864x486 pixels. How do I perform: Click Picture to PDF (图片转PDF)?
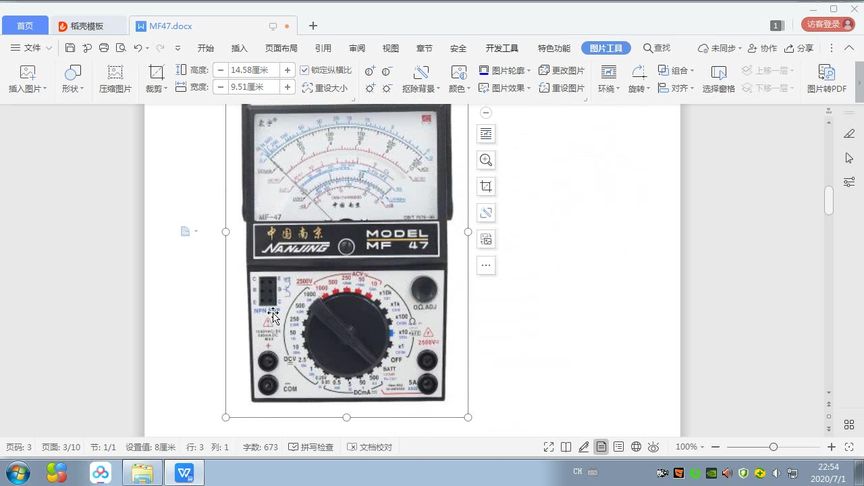(x=827, y=78)
